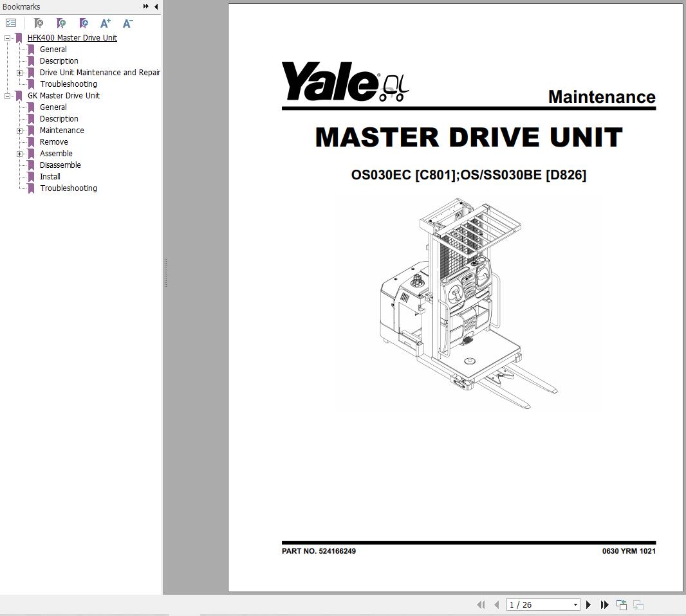
Task: Click the PART NO. 524166249 text
Action: point(319,551)
